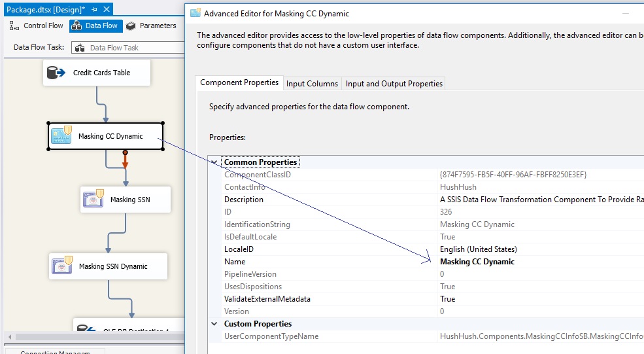Viewport: 644px width, 354px height.
Task: Click the Parameters tab icon
Action: coord(131,26)
